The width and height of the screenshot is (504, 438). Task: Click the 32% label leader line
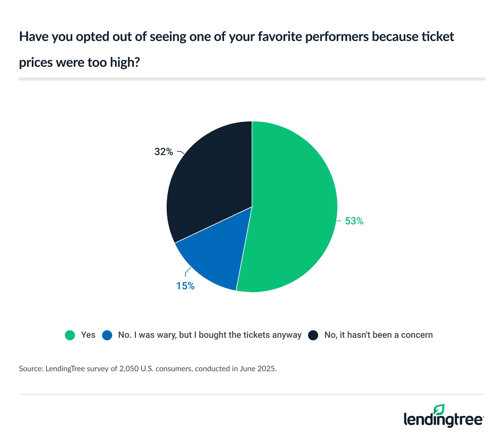click(x=181, y=152)
